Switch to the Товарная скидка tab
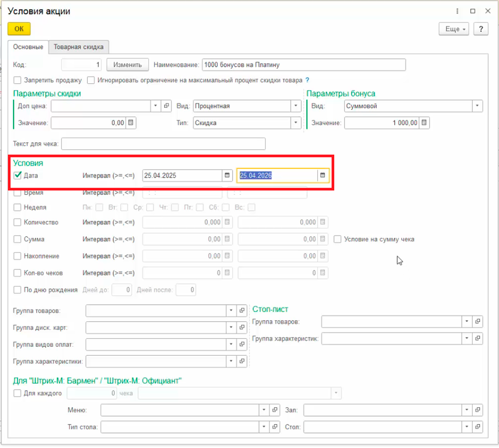This screenshot has width=499, height=448. coord(79,47)
